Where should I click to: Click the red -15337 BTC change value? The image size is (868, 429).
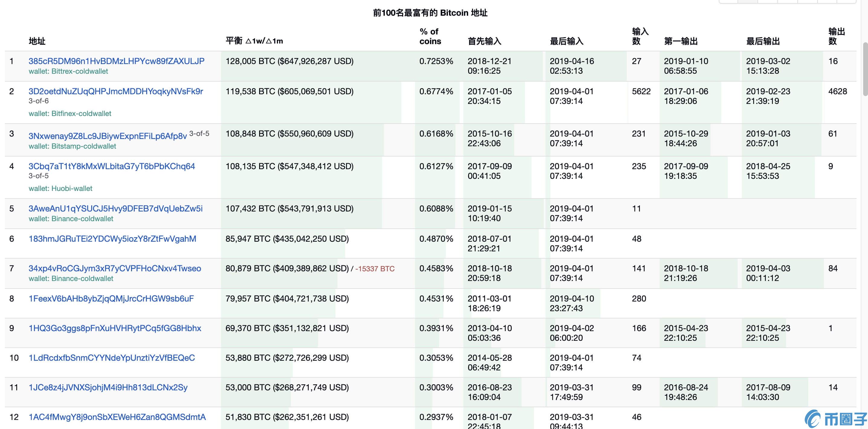(x=375, y=269)
